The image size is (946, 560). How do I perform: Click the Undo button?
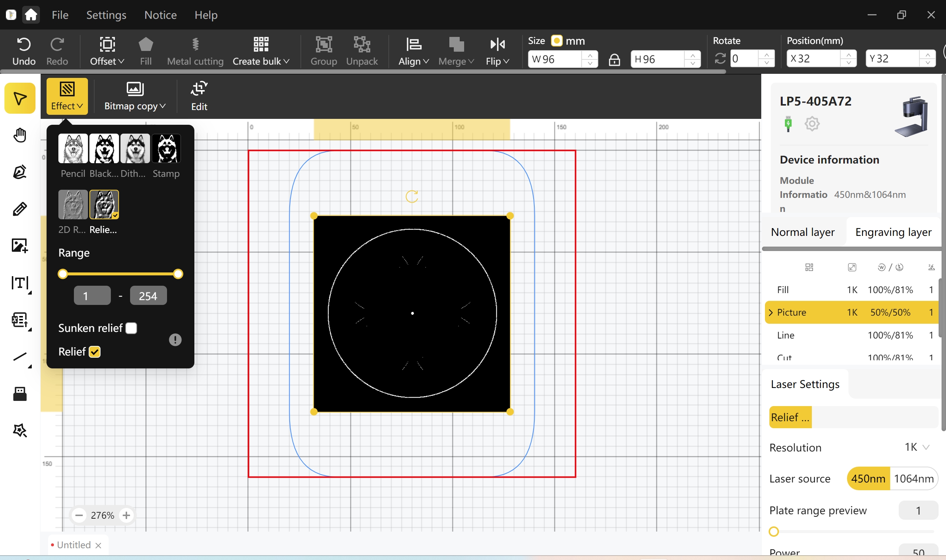pos(24,52)
